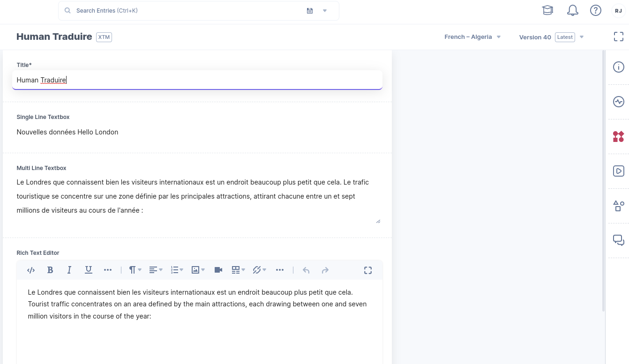Open the Learn graduation cap icon

pyautogui.click(x=547, y=10)
